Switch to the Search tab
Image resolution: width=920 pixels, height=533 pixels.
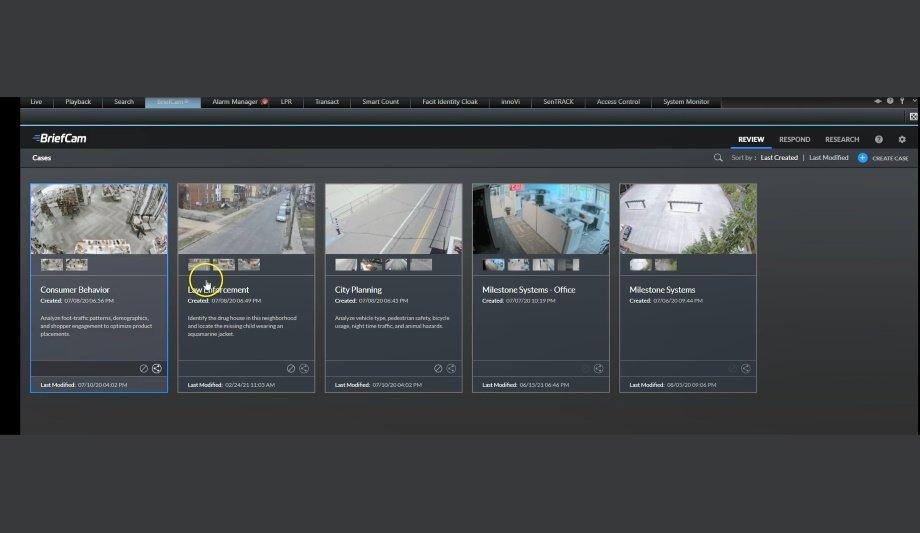click(124, 102)
